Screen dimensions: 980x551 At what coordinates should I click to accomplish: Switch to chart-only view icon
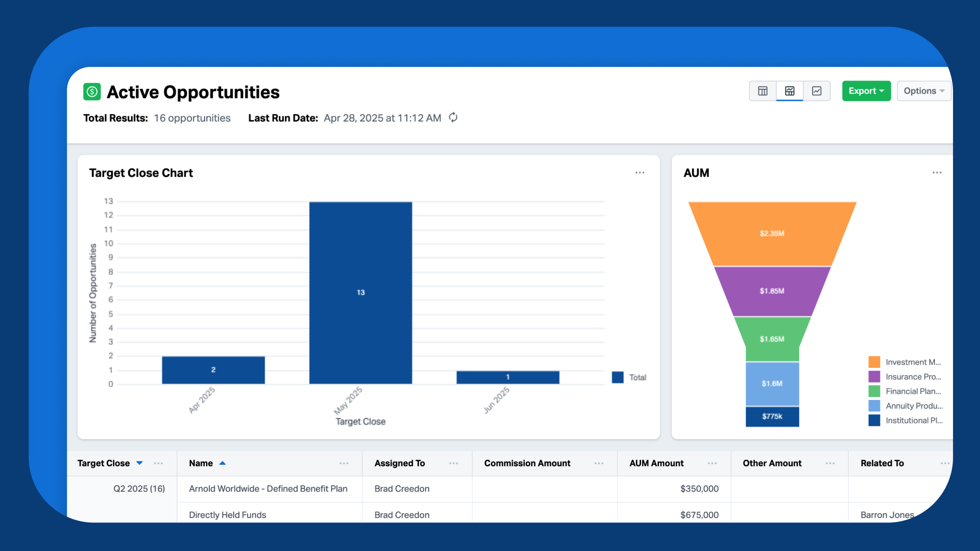tap(817, 91)
